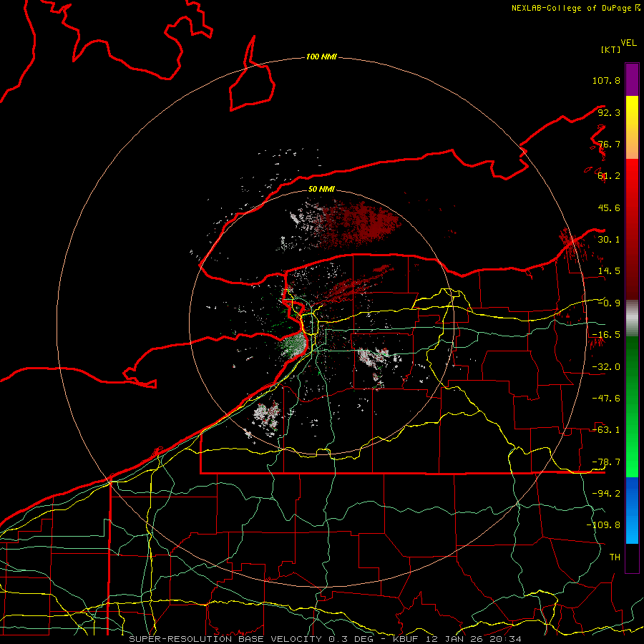The height and width of the screenshot is (644, 644).
Task: Pick the green segment of the color bar
Action: pos(632,406)
